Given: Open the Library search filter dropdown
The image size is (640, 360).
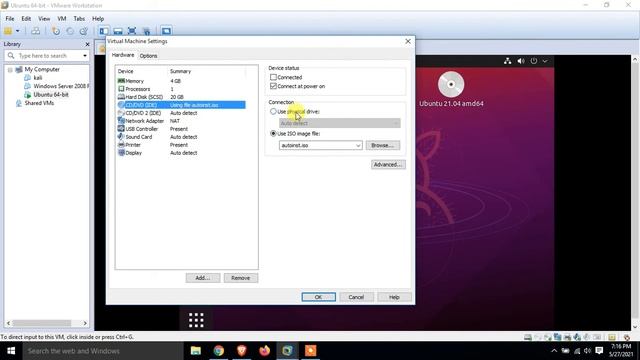Looking at the screenshot, I should [x=84, y=56].
